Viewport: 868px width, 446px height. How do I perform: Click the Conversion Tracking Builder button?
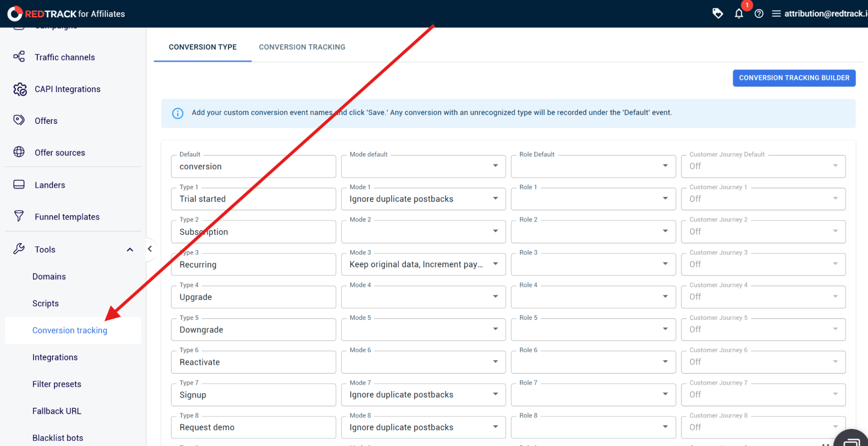click(x=794, y=78)
